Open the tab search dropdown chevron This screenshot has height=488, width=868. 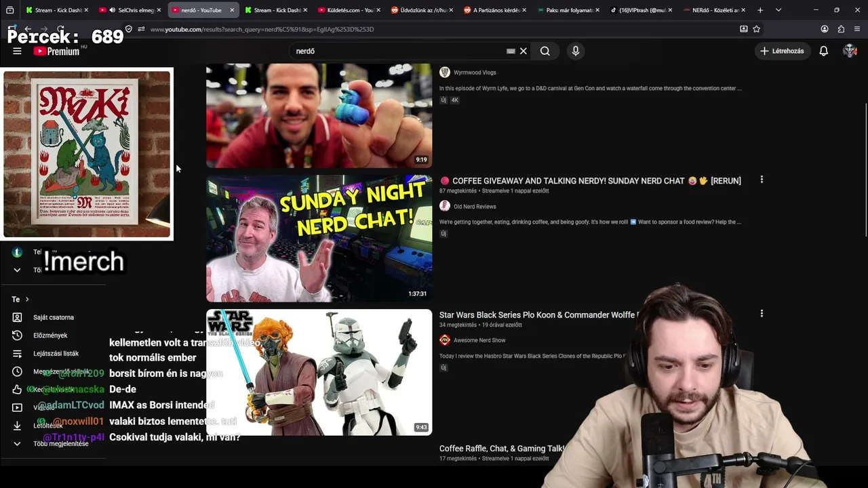pos(778,10)
